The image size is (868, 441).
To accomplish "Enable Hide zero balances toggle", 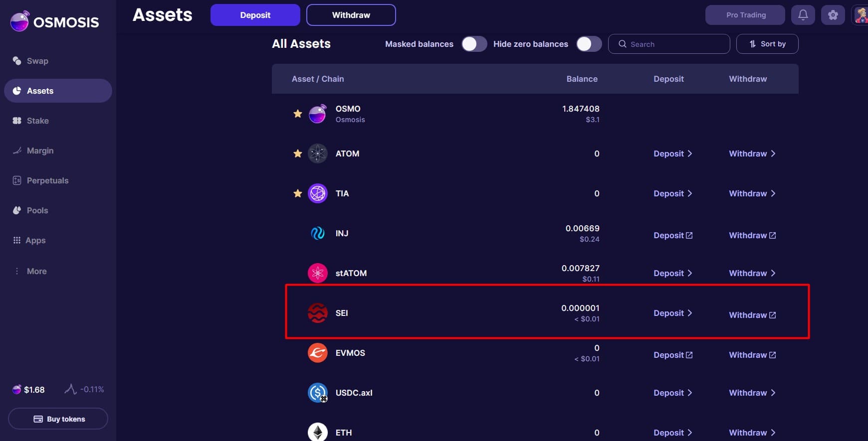I will (589, 44).
